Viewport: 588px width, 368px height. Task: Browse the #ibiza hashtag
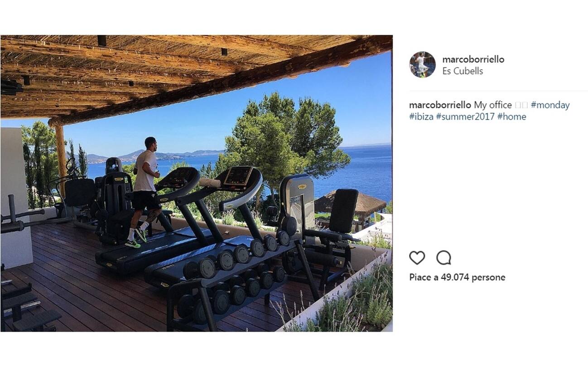[x=421, y=116]
